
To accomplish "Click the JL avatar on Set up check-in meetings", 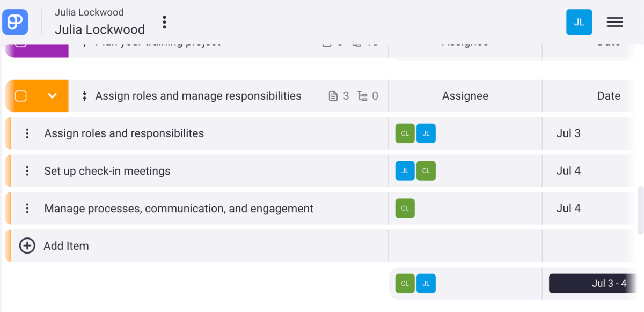I will tap(404, 170).
